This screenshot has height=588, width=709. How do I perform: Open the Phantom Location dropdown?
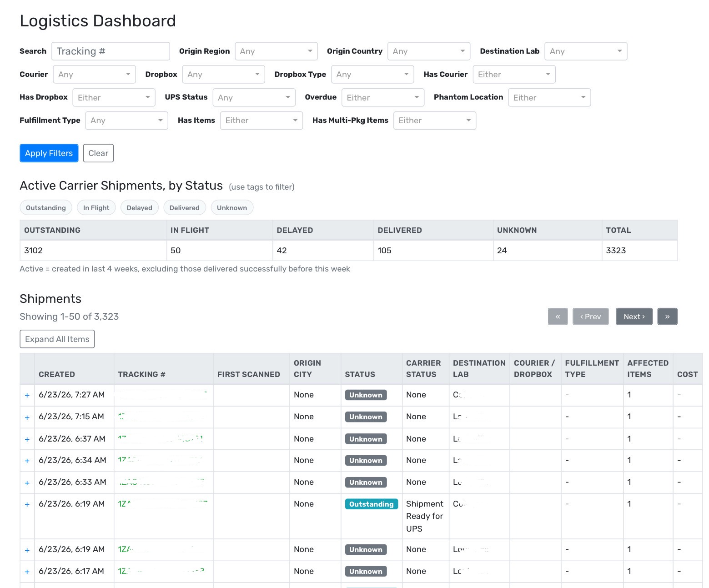549,98
